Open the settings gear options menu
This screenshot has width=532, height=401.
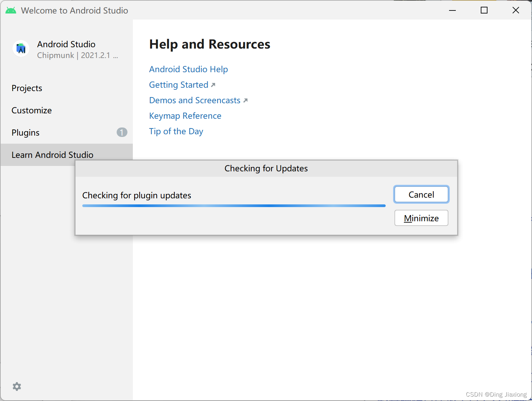click(17, 386)
